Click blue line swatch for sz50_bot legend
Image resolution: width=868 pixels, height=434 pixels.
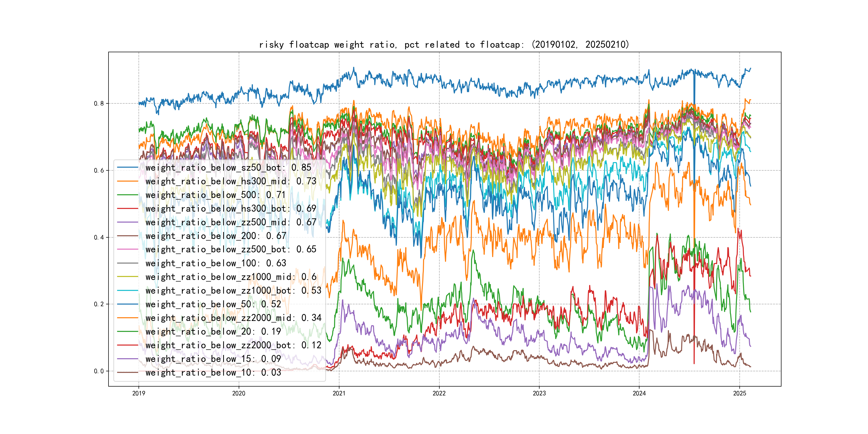[x=128, y=167]
